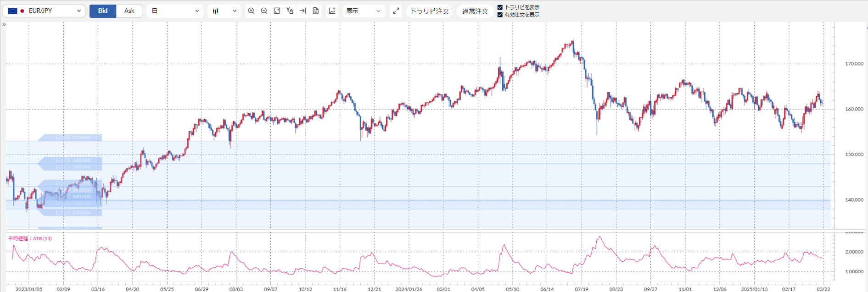
Task: Click the 11/16 date axis label
Action: 340,289
